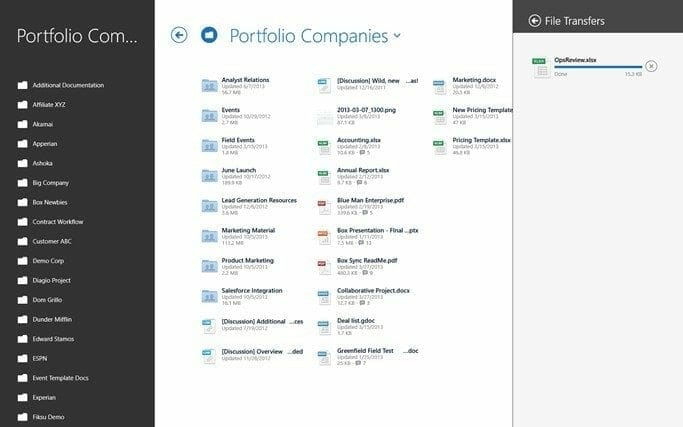Click the Marketing.docx document icon
683x427 pixels.
[438, 85]
